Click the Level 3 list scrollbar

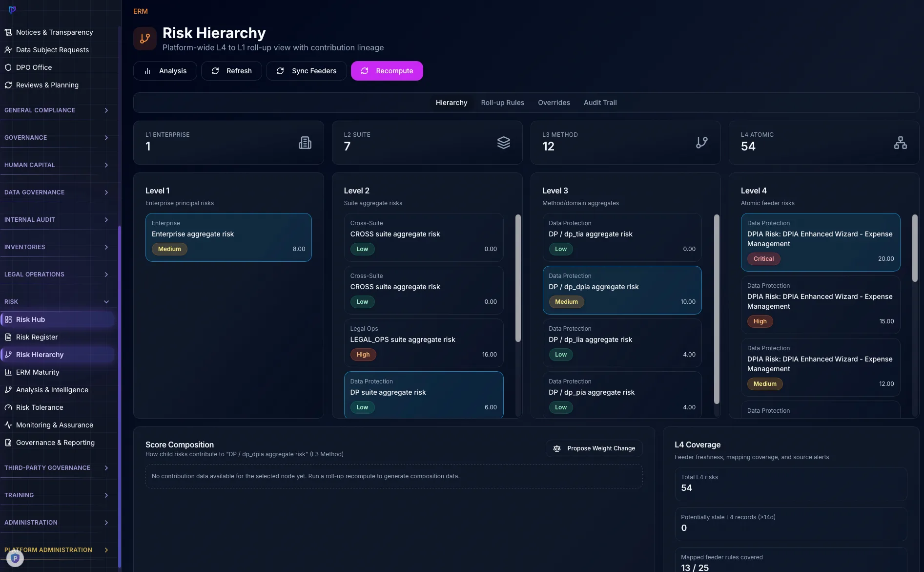717,309
